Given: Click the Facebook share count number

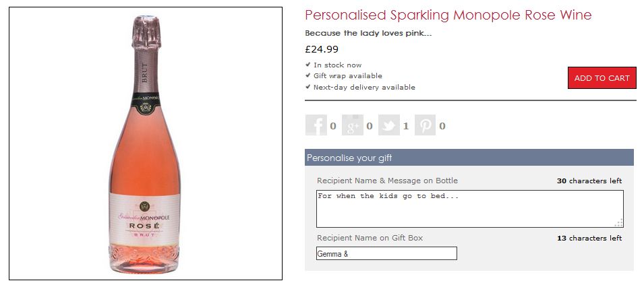Looking at the screenshot, I should [x=333, y=126].
